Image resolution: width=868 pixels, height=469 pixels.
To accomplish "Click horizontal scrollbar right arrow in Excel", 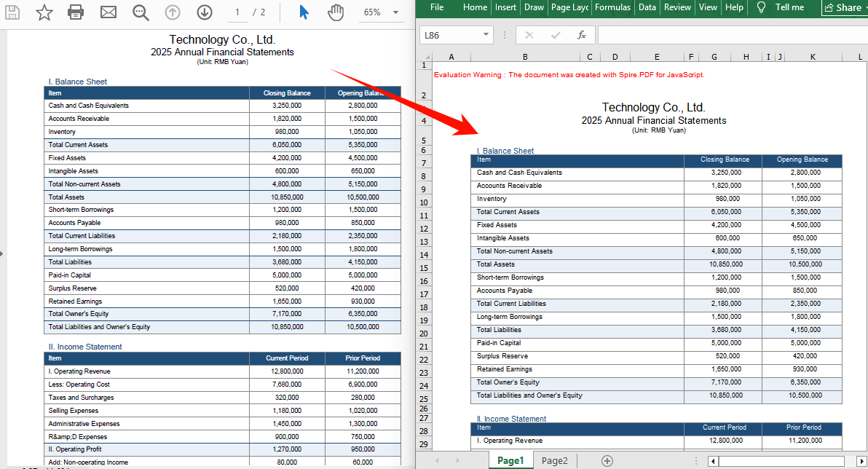I will pos(861,461).
